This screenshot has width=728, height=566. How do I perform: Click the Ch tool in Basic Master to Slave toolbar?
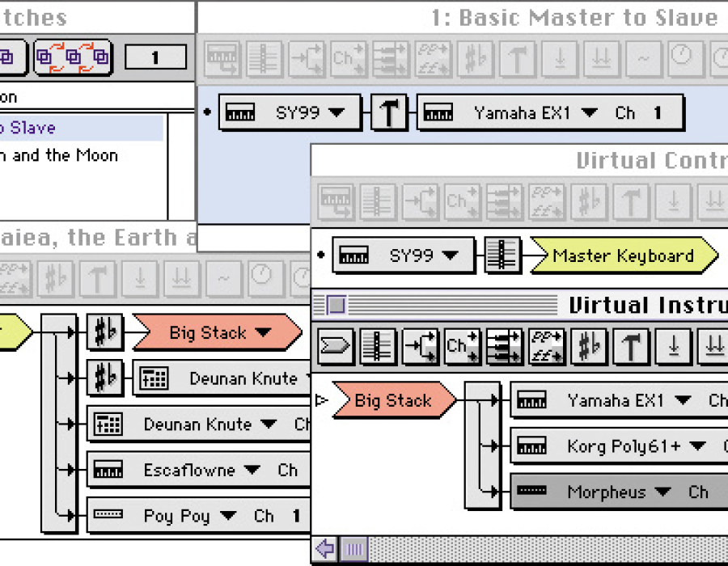[x=349, y=59]
